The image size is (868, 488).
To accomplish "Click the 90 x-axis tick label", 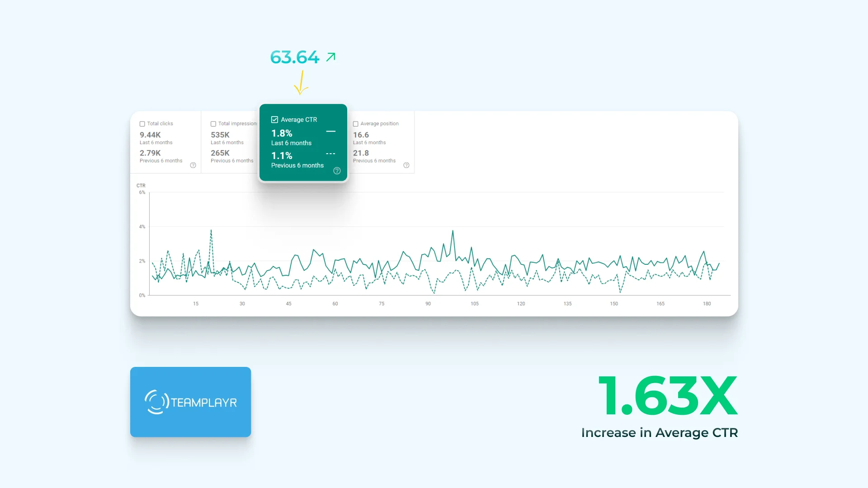I will point(428,304).
